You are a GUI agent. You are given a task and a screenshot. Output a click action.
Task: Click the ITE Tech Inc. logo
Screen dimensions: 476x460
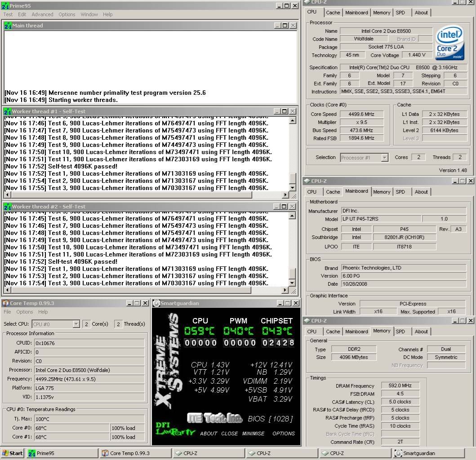214,418
